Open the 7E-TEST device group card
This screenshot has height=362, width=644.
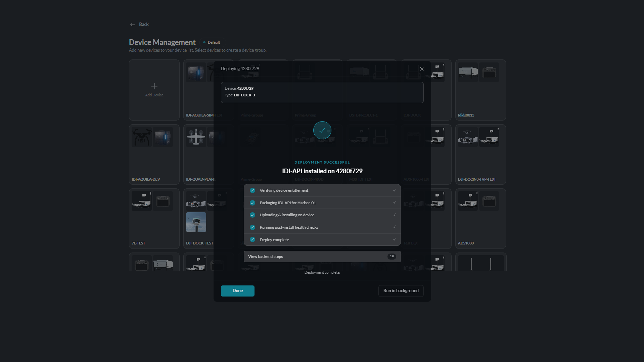tap(154, 219)
